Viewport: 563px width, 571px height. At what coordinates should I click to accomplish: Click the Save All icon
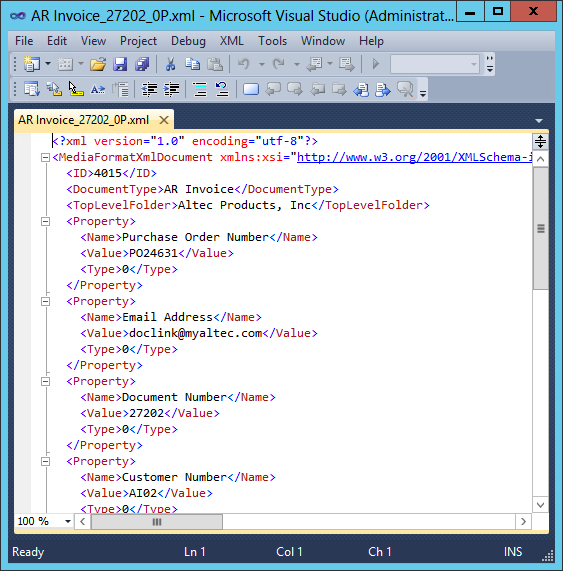click(142, 64)
